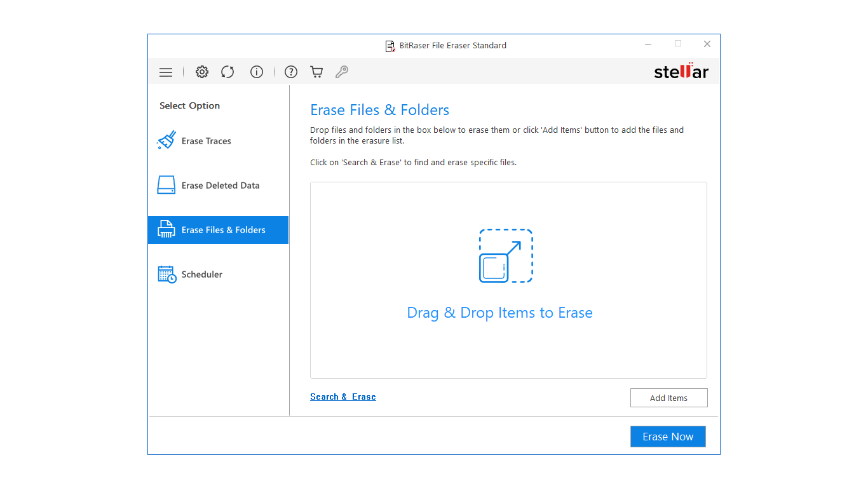Screen dimensions: 868x488
Task: Open the About info icon
Action: 257,72
